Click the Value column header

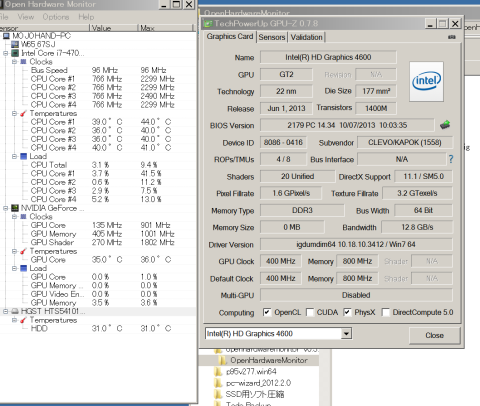coord(113,28)
